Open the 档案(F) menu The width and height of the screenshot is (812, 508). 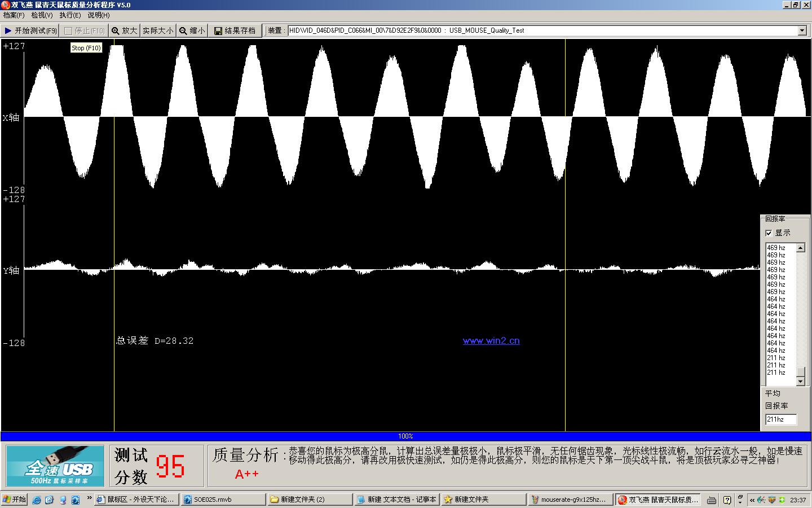tap(14, 15)
